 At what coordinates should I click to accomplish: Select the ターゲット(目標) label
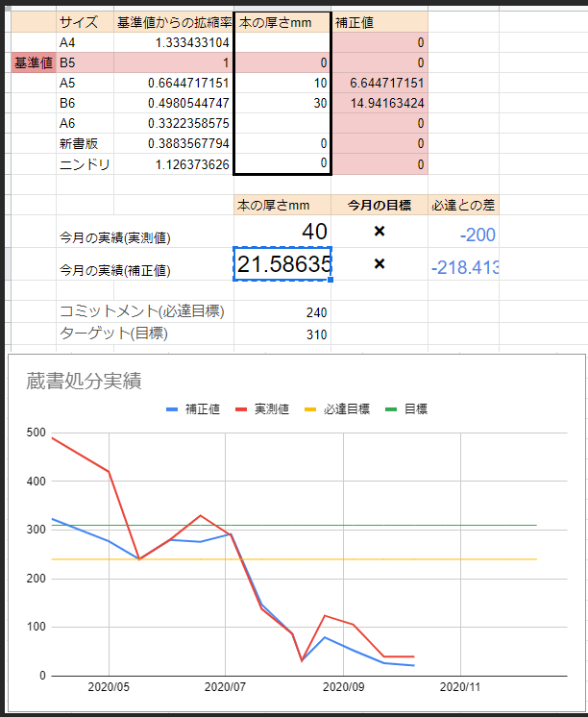pyautogui.click(x=113, y=334)
